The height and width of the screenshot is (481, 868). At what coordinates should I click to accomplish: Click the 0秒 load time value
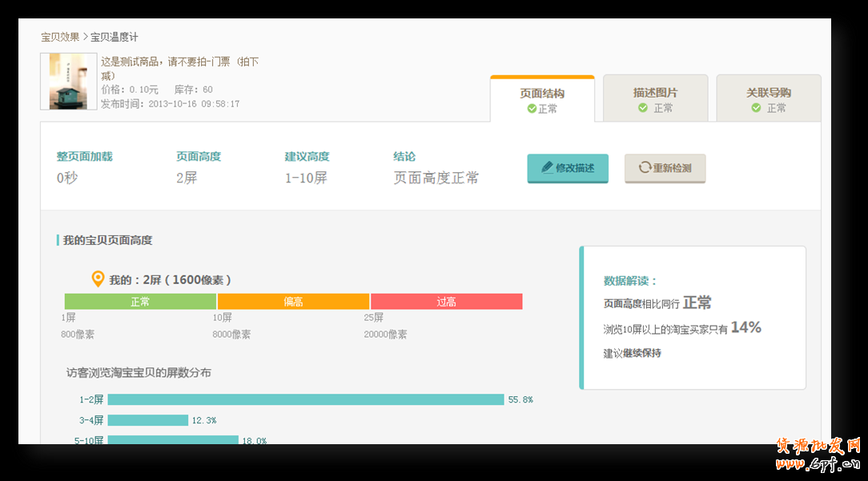67,178
